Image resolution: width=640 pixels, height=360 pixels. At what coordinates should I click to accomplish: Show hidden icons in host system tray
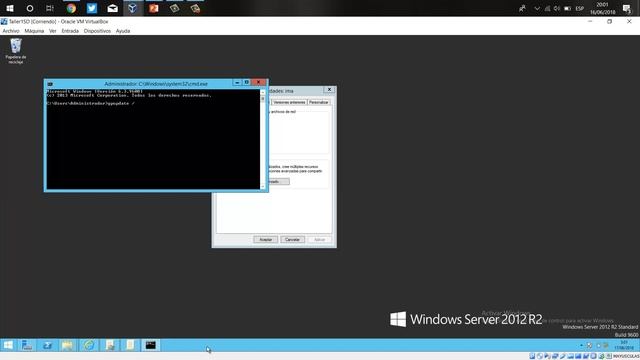537,8
